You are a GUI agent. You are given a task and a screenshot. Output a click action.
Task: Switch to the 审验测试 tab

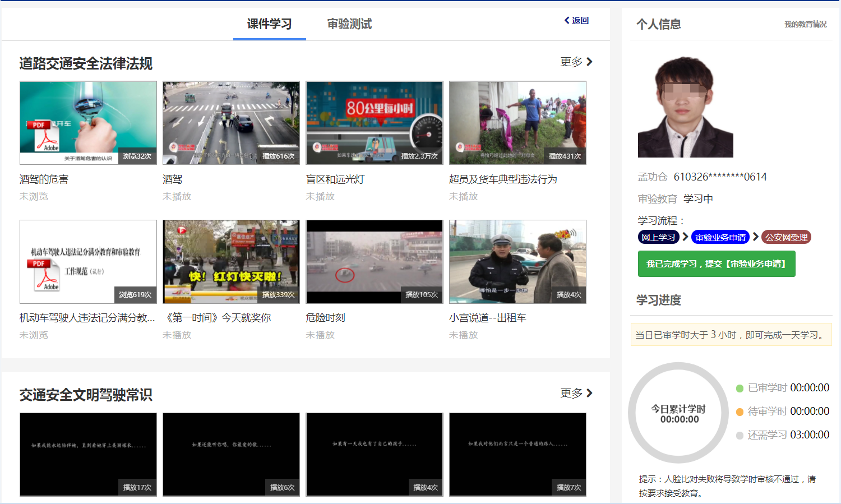pos(349,24)
